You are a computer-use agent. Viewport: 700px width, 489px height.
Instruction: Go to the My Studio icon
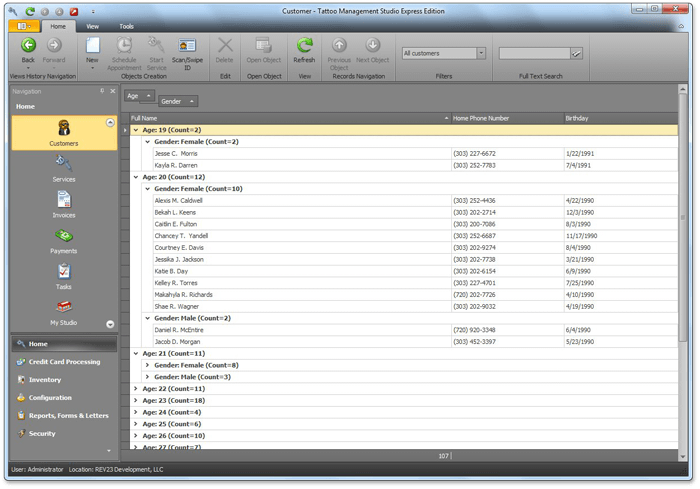(x=64, y=307)
